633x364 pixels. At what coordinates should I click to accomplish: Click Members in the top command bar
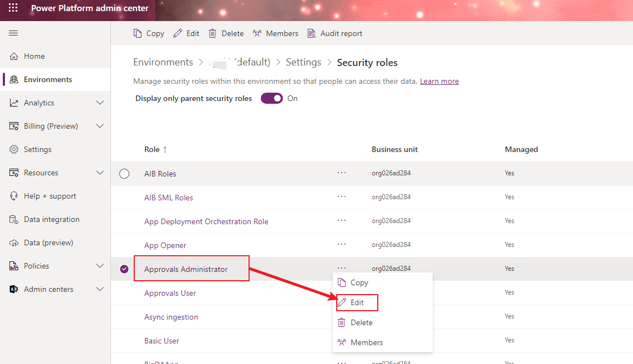[x=275, y=33]
